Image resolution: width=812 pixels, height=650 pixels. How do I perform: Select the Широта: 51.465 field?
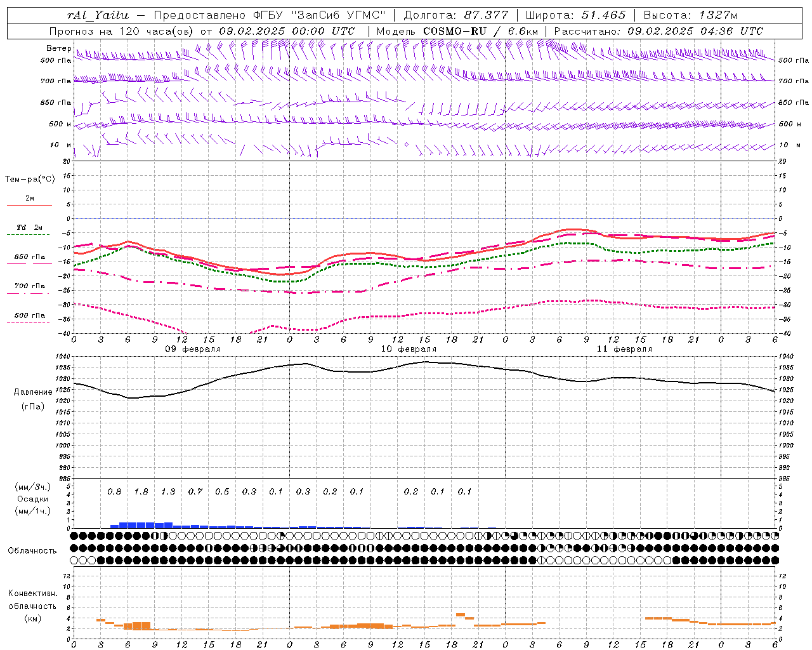tap(575, 15)
